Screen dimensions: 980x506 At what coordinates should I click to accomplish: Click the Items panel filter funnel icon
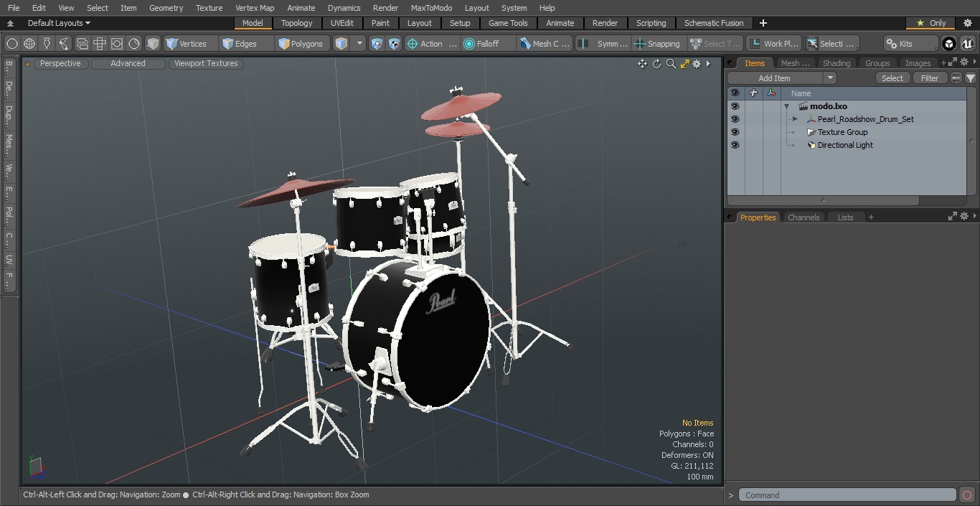970,78
